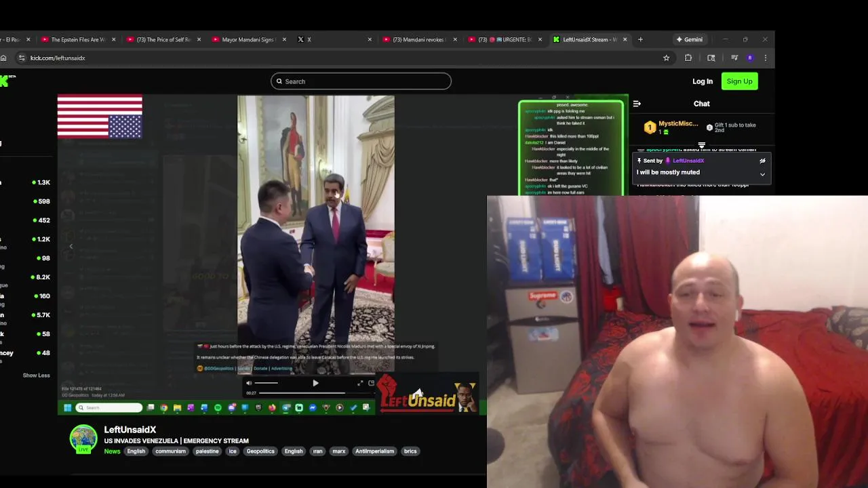868x488 pixels.
Task: Click the streamed taskbar Firefox icon
Action: tap(272, 407)
